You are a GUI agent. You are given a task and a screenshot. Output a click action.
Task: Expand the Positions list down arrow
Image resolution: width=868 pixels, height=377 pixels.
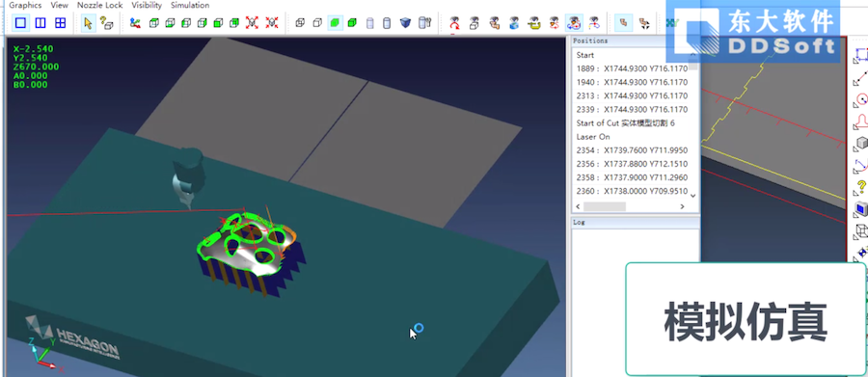(x=692, y=196)
